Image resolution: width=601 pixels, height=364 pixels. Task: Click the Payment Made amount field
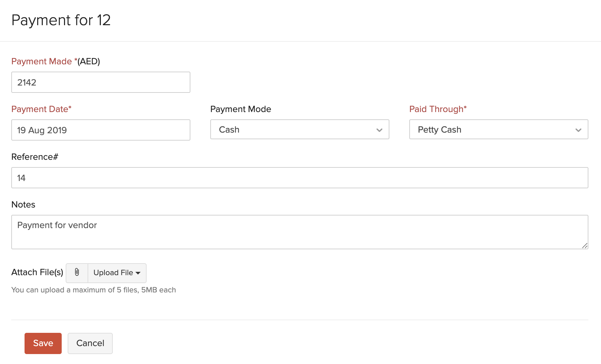(100, 82)
